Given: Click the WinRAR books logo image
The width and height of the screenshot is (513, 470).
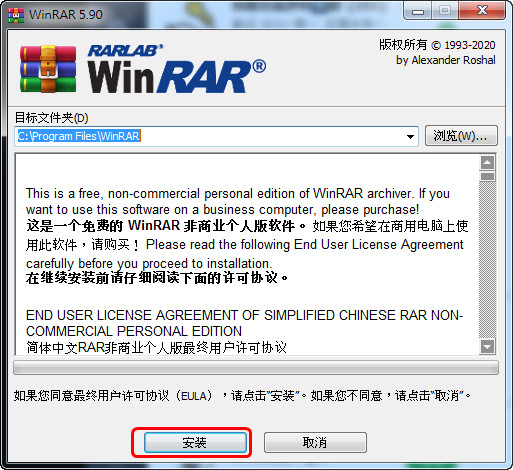Looking at the screenshot, I should [48, 69].
